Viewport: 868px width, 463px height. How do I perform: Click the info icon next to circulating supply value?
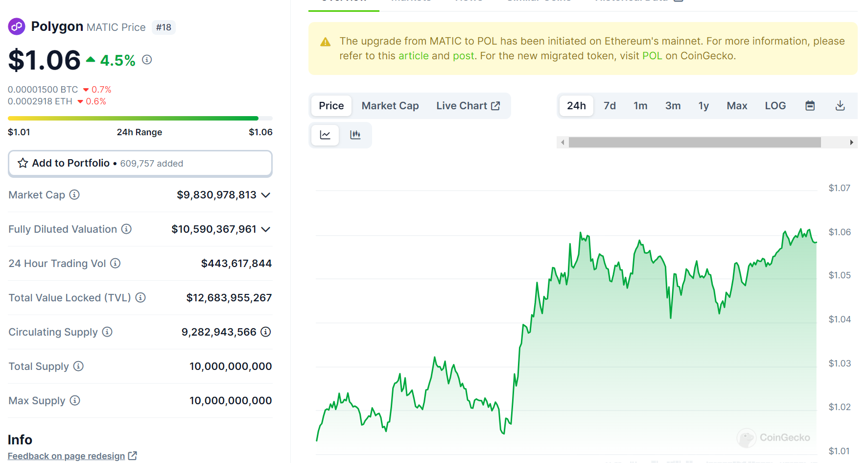(x=266, y=332)
